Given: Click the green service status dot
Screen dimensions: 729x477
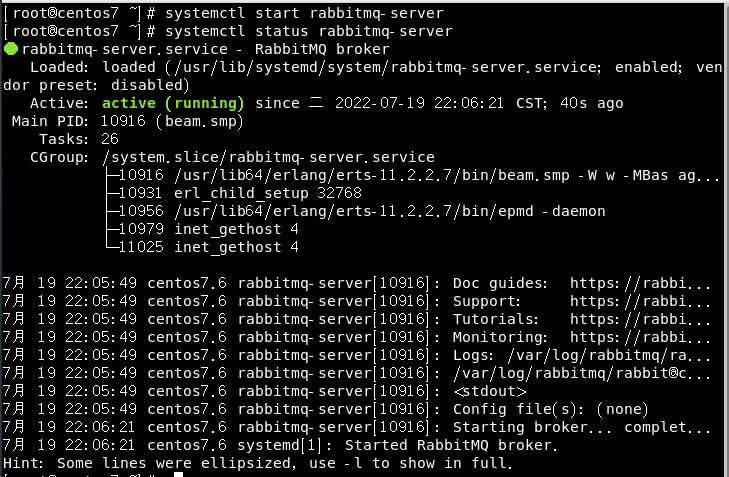Looking at the screenshot, I should pyautogui.click(x=11, y=49).
